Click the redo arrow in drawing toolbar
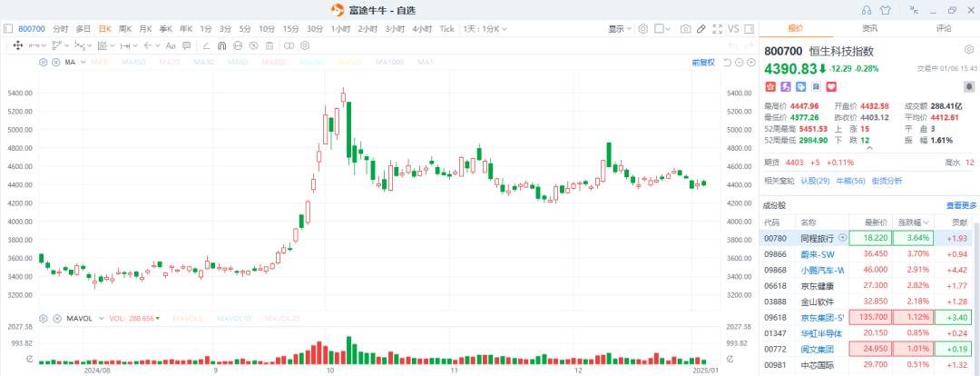 point(750,45)
